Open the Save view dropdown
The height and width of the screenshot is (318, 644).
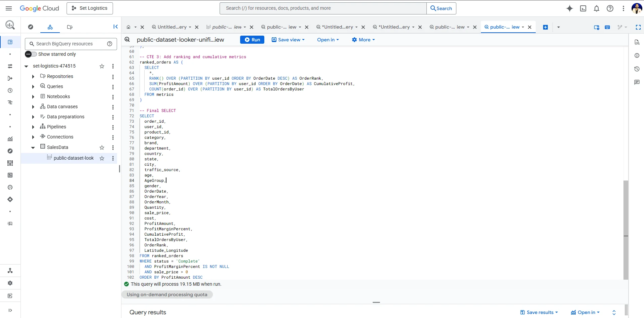pos(288,40)
